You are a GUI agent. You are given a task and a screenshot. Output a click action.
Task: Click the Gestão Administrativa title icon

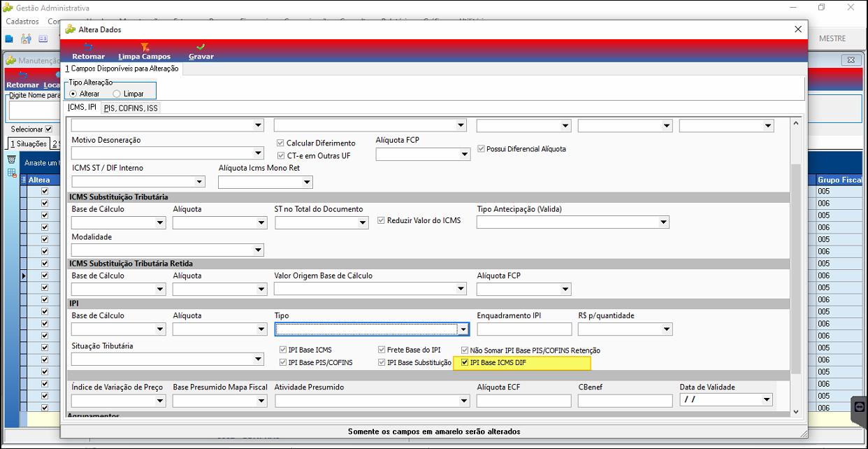(8, 8)
